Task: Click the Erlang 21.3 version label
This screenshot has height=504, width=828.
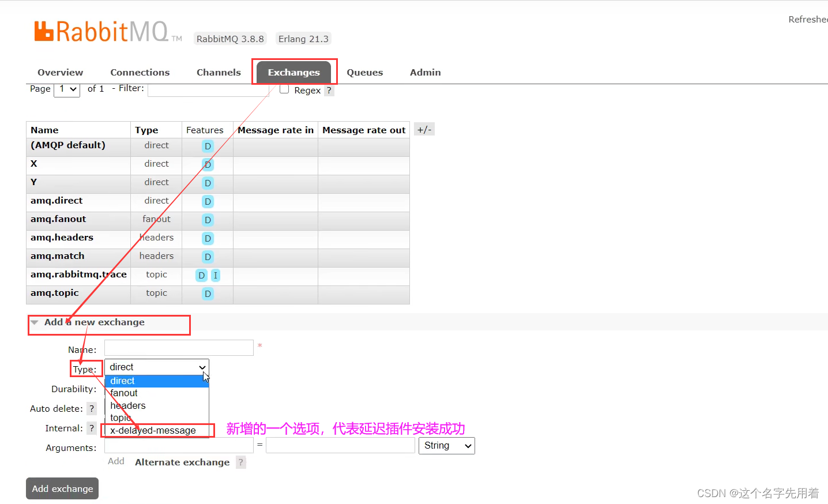Action: [303, 39]
